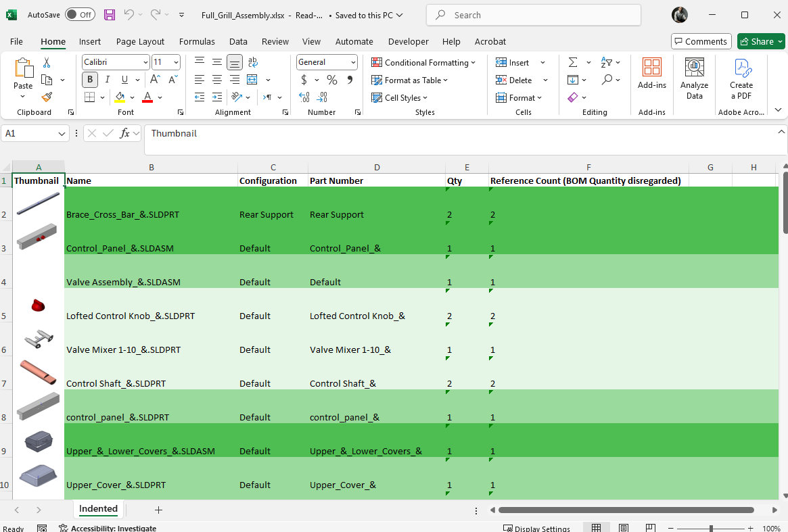The height and width of the screenshot is (532, 788).
Task: Toggle Underline formatting
Action: pos(124,79)
